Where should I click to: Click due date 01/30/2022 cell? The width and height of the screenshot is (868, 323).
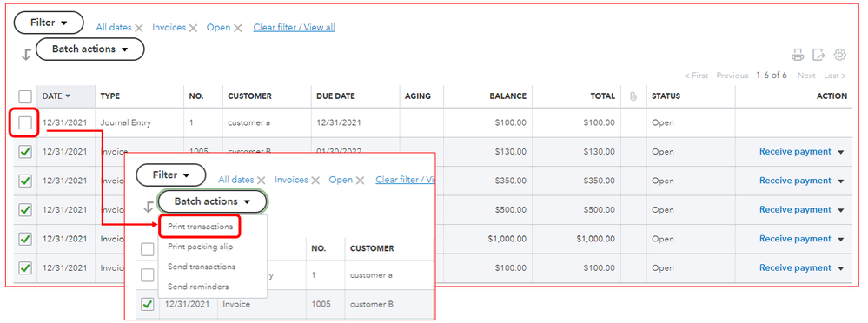(x=338, y=152)
